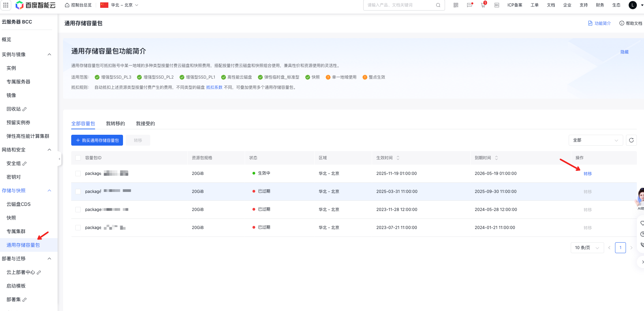Collapse the left sidebar handle
The width and height of the screenshot is (644, 311).
pyautogui.click(x=59, y=159)
